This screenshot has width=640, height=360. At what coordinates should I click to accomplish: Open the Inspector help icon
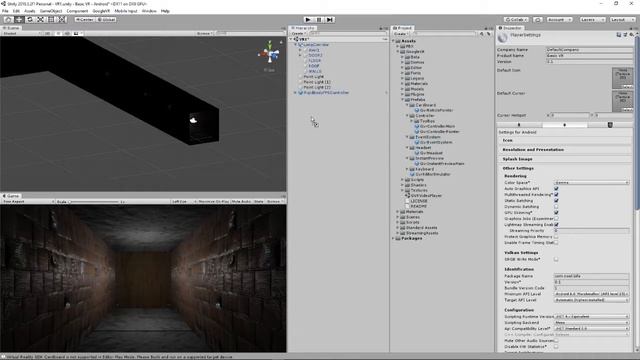[x=619, y=35]
